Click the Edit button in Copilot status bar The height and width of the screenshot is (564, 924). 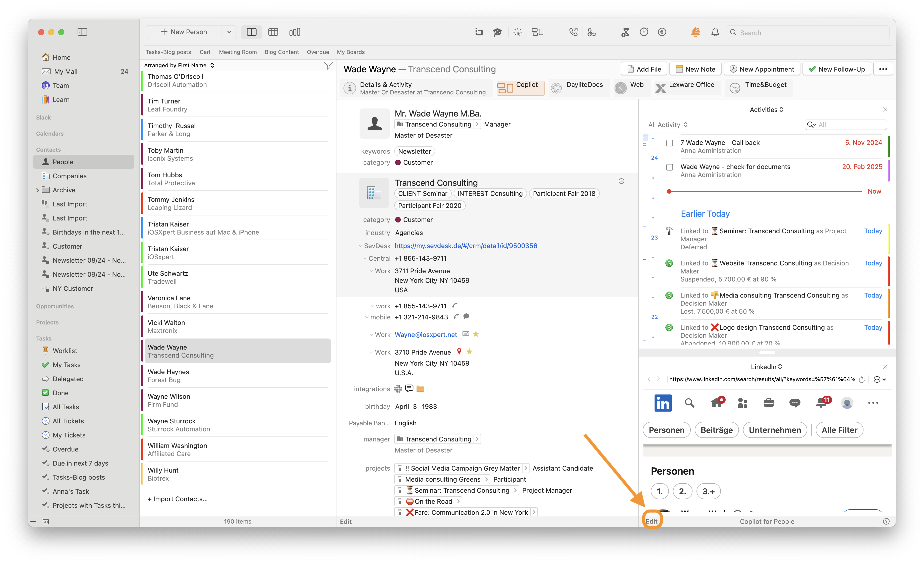point(651,521)
